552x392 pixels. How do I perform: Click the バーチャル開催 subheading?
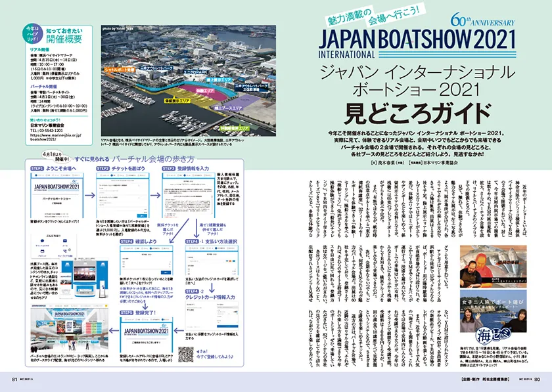point(43,86)
